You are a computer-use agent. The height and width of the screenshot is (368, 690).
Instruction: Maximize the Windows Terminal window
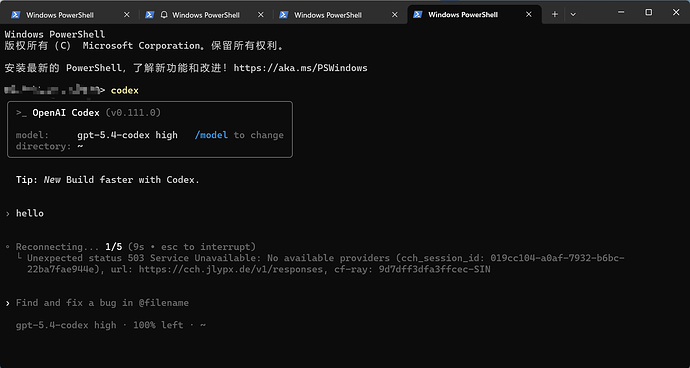point(649,13)
